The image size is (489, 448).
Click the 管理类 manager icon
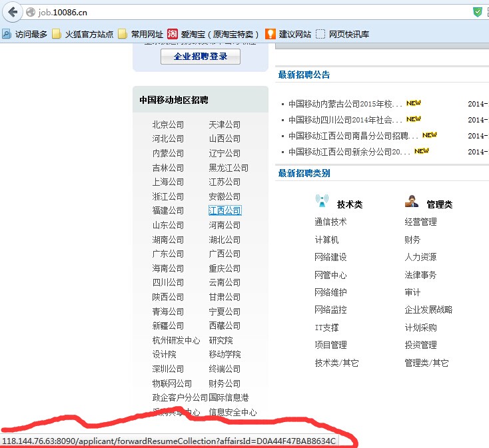tap(412, 201)
